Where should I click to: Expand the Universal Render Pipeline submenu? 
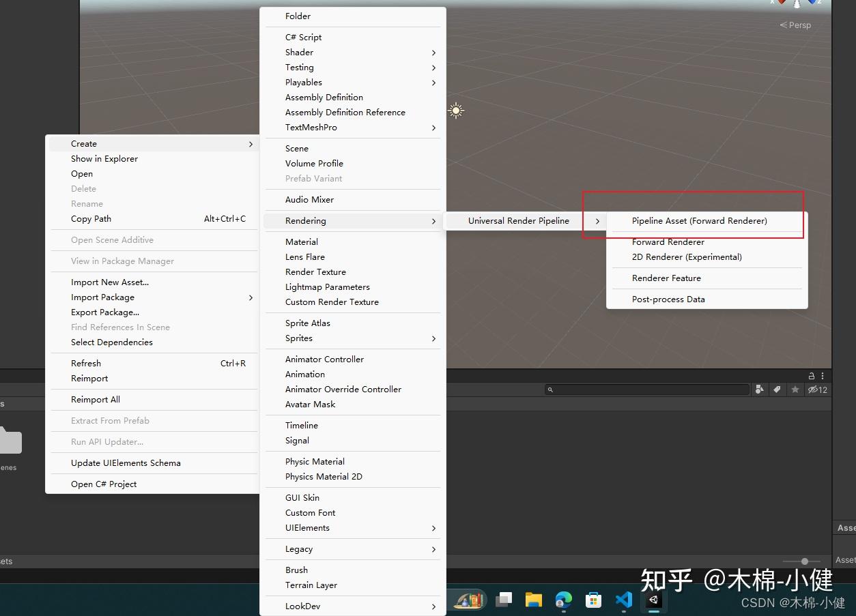[519, 220]
